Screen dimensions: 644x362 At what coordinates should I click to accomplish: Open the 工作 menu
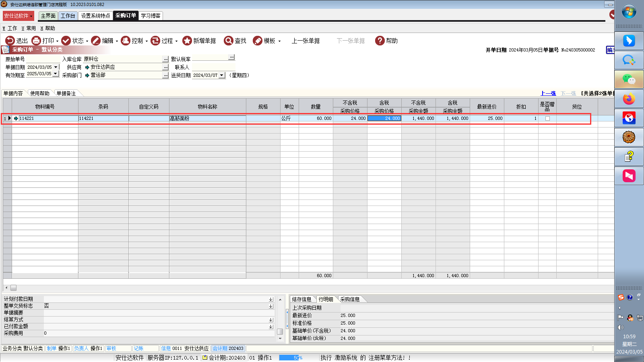pyautogui.click(x=10, y=29)
